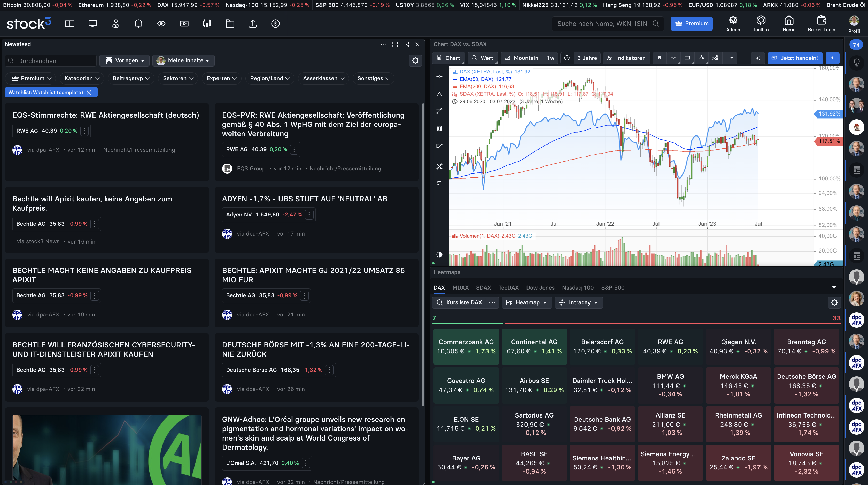Switch to the SDAX heatmap tab

coord(483,288)
